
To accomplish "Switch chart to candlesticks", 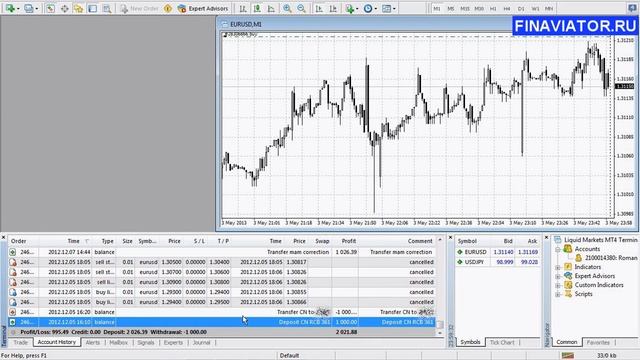I will coord(257,8).
